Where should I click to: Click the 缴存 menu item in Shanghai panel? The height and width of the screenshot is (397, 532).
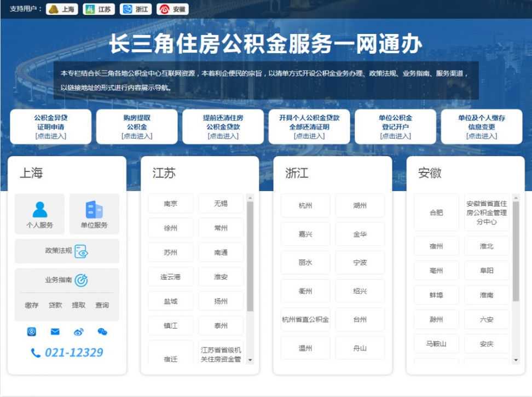coord(31,306)
